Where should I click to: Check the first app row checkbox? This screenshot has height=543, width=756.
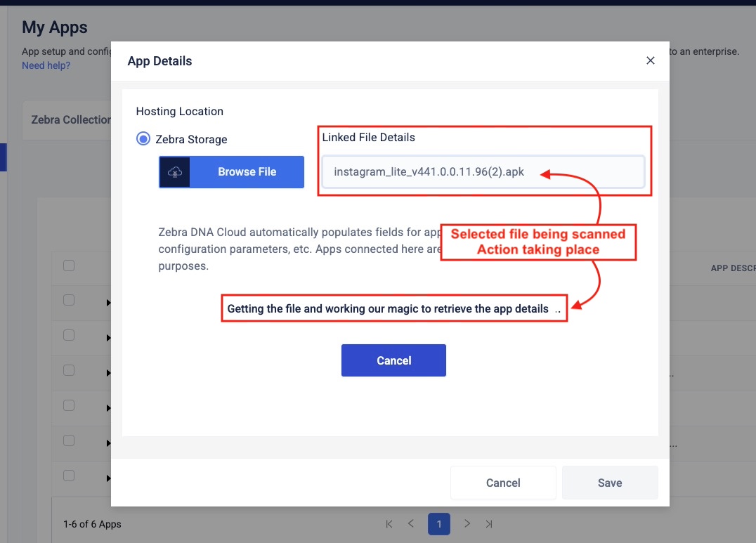[69, 300]
